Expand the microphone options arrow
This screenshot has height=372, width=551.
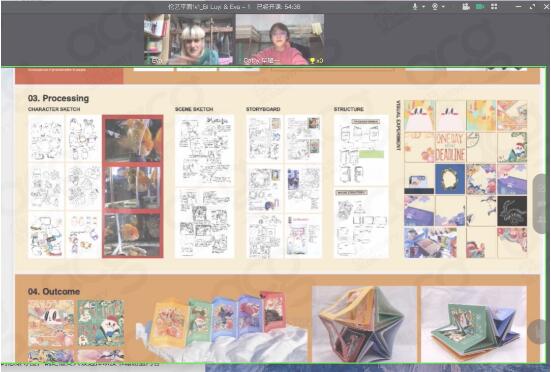(x=423, y=7)
